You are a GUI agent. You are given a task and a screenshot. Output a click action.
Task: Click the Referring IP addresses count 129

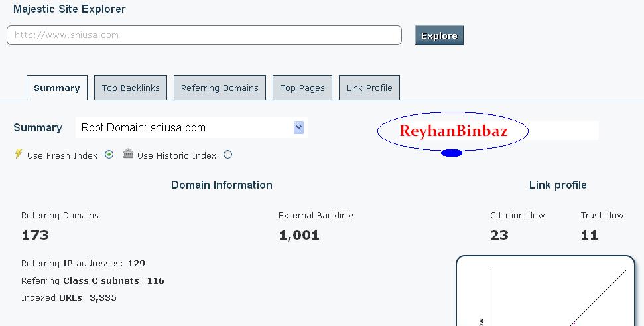pyautogui.click(x=137, y=263)
